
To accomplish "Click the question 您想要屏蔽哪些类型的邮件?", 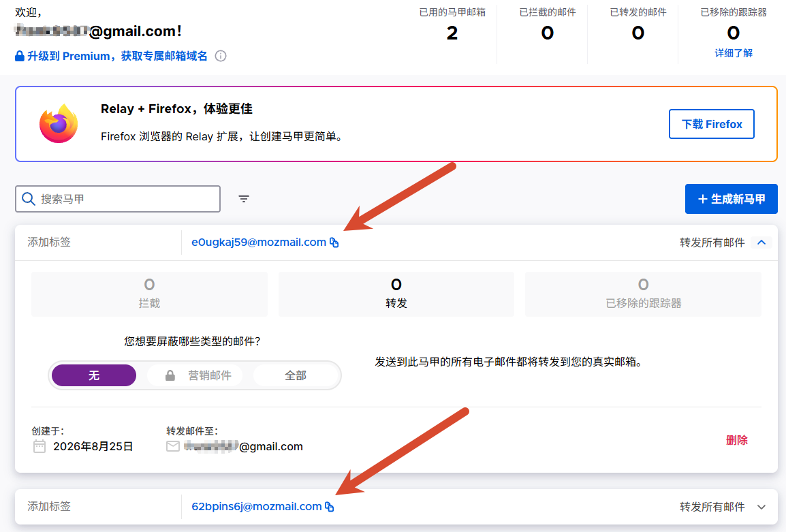I will click(x=193, y=341).
